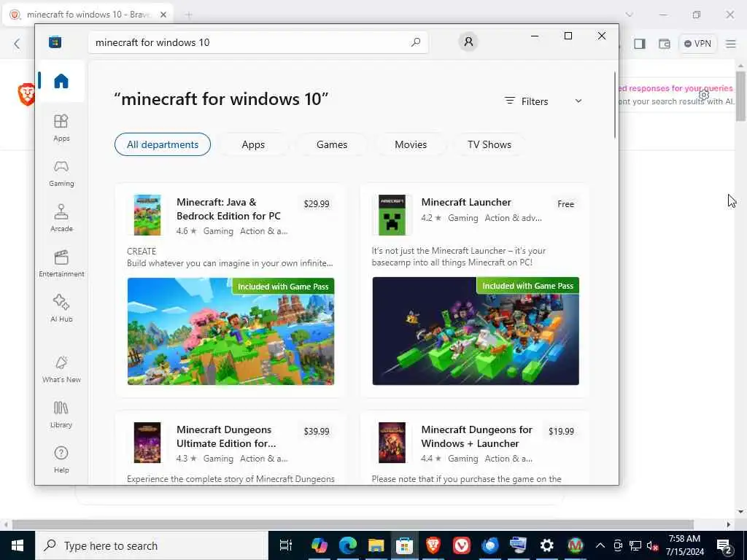747x560 pixels.
Task: Open the notification center icon
Action: pyautogui.click(x=724, y=545)
